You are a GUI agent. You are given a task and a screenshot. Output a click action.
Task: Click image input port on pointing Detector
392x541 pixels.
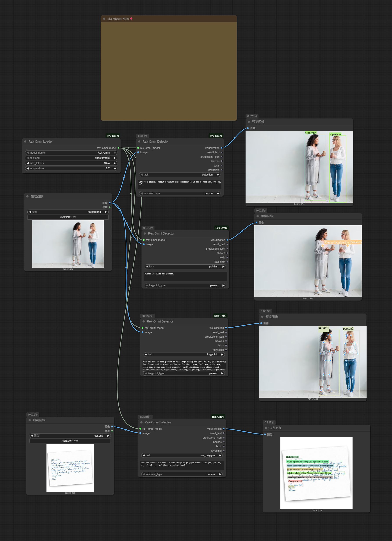pyautogui.click(x=144, y=244)
